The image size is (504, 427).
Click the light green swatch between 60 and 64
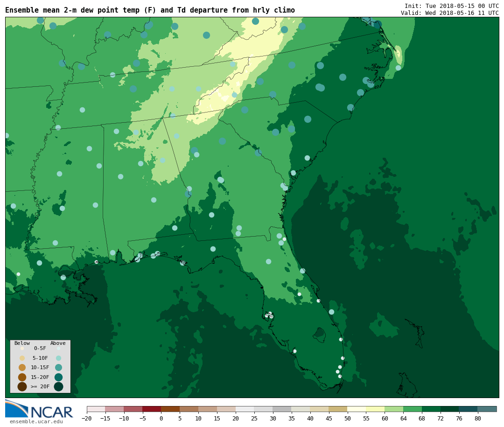[x=394, y=409]
